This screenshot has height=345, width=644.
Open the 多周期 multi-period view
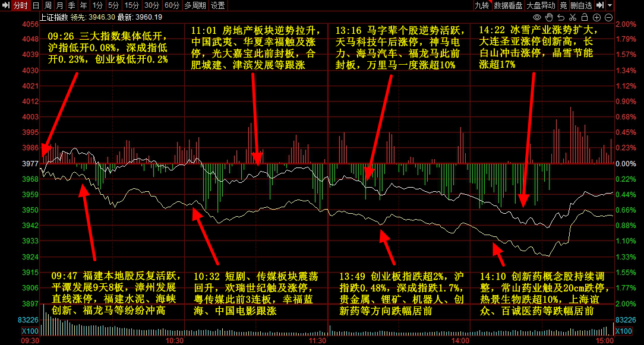[x=195, y=5]
